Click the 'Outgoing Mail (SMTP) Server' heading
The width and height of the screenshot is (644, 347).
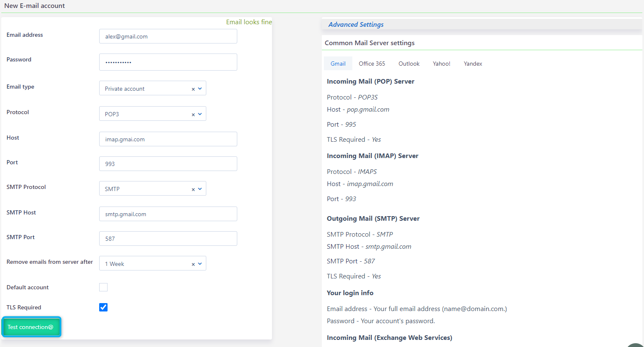click(x=373, y=219)
